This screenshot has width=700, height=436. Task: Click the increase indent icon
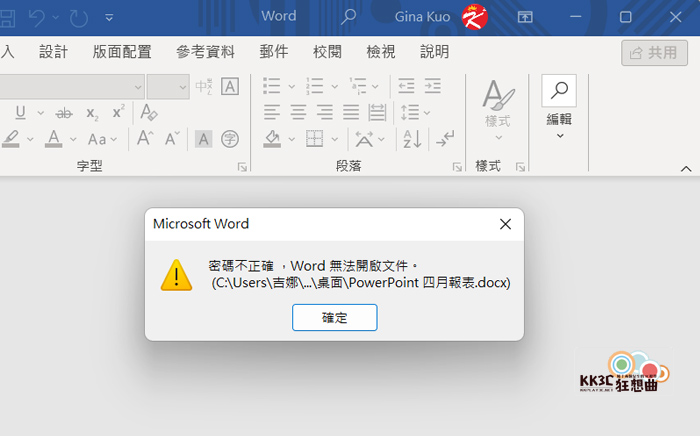[x=433, y=86]
